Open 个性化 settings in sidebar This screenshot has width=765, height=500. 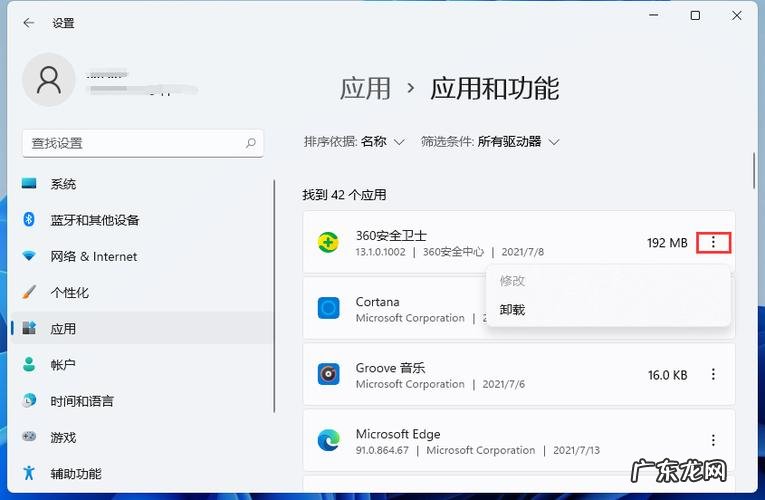(69, 292)
